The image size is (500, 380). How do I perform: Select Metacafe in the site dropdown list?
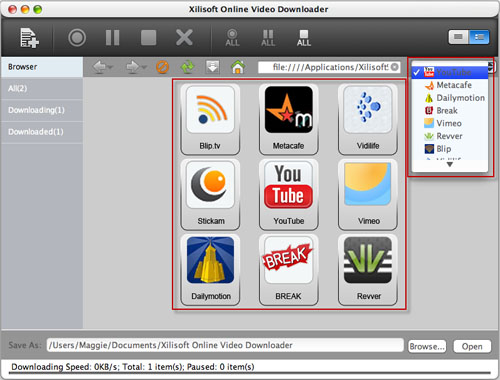tap(450, 85)
